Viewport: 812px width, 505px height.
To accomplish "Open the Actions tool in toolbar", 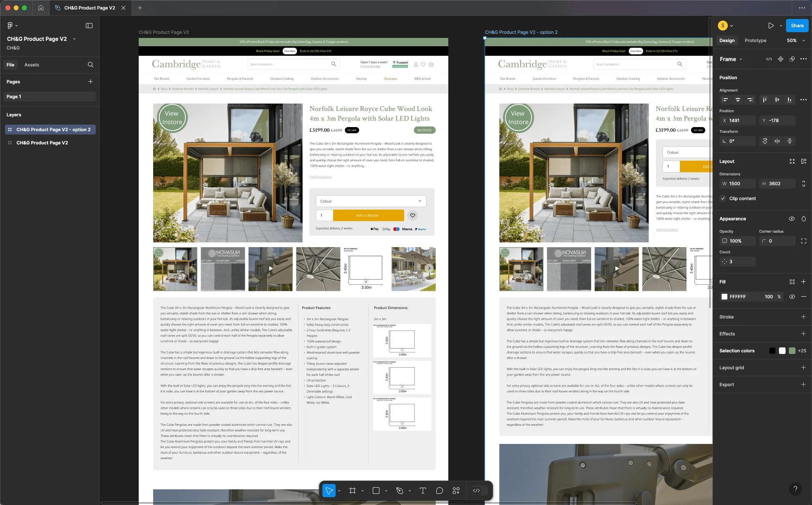I will (x=456, y=491).
